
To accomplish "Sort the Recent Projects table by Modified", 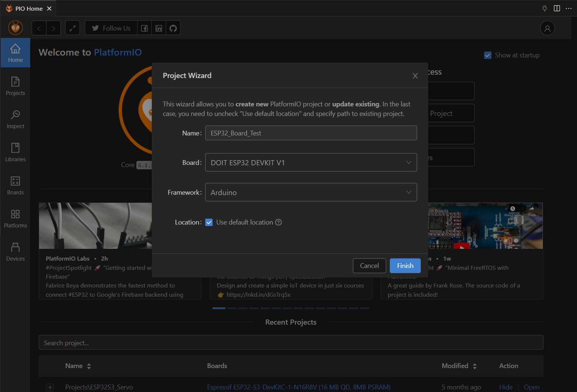I will click(x=459, y=366).
